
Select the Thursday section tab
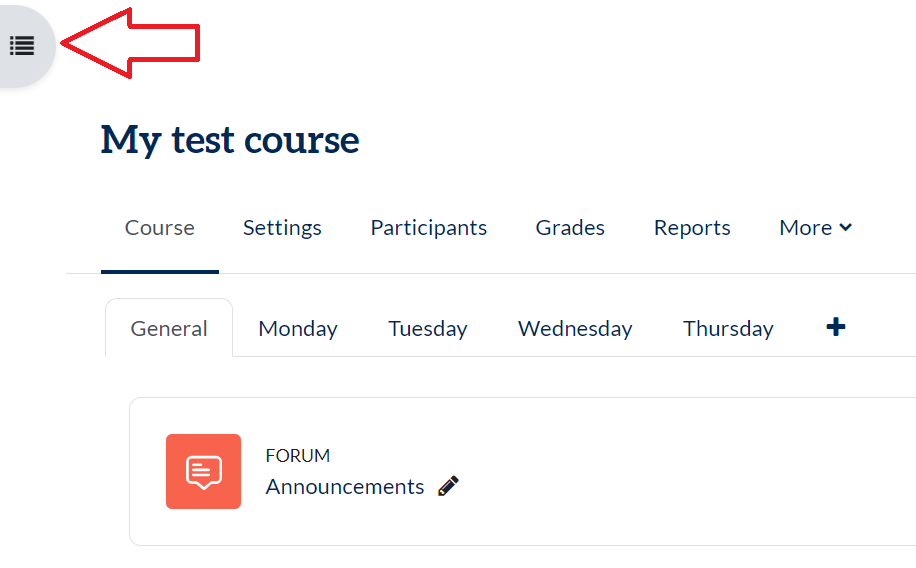[x=728, y=329]
